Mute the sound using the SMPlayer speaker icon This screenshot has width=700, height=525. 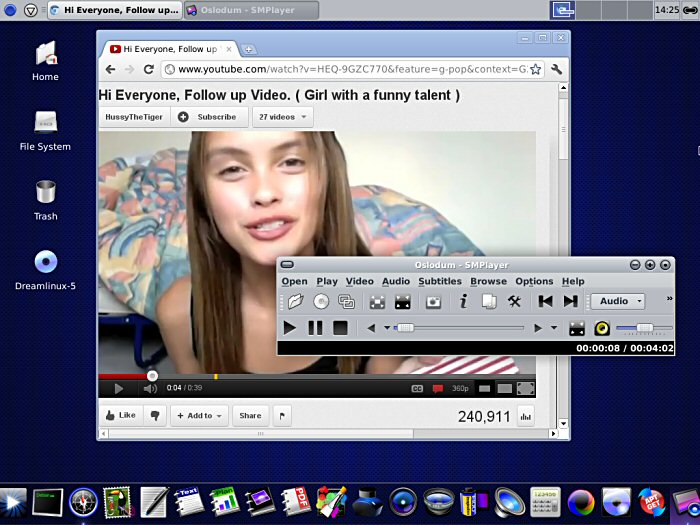pos(601,327)
